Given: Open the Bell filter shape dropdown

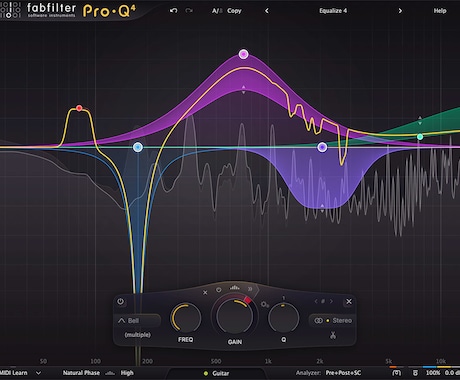Looking at the screenshot, I should (x=137, y=321).
